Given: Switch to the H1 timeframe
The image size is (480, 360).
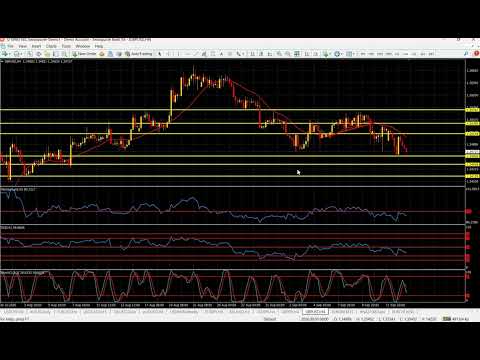Looking at the screenshot, I should click(397, 54).
